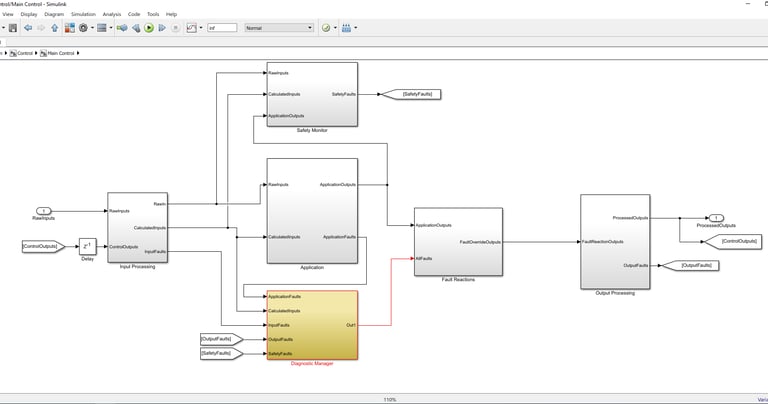Select [OutputFaults] From tag near Diagnostic Manager
Image resolution: width=768 pixels, height=404 pixels.
click(x=222, y=339)
